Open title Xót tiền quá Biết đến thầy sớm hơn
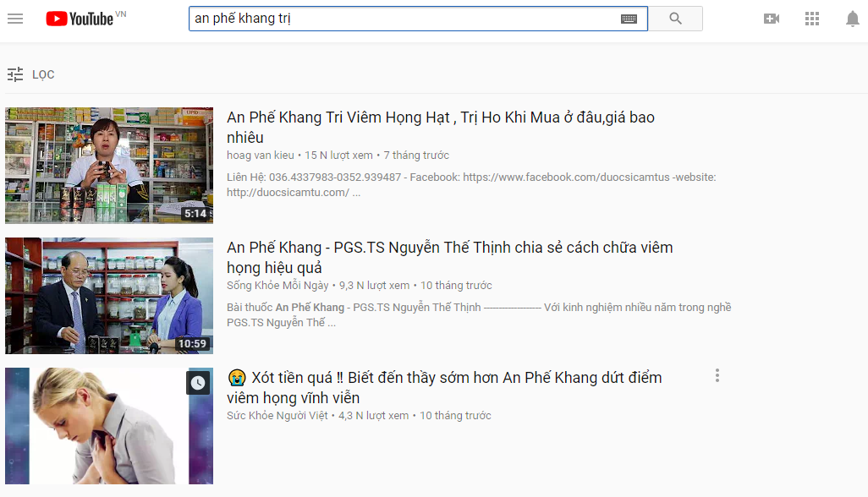The image size is (868, 497). click(444, 387)
